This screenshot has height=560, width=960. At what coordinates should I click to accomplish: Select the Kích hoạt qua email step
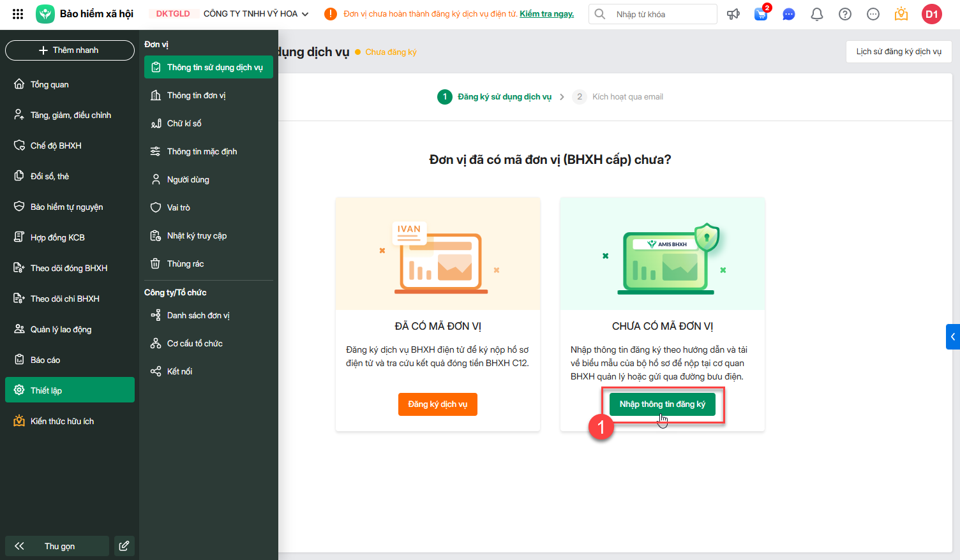click(x=618, y=97)
